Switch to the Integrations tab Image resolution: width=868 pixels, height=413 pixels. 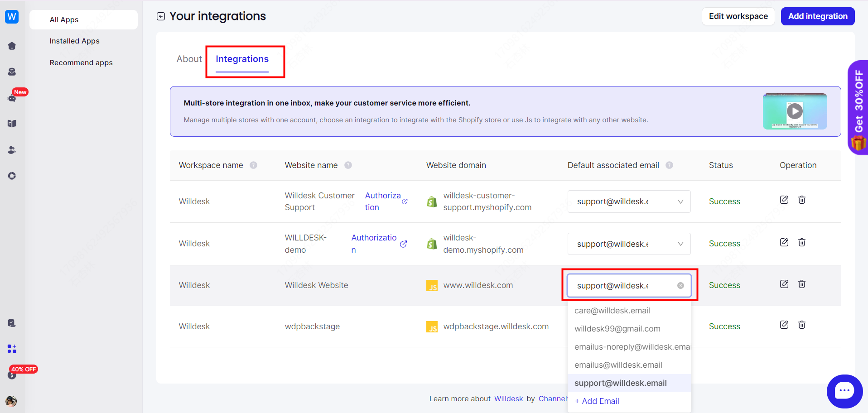pos(242,59)
